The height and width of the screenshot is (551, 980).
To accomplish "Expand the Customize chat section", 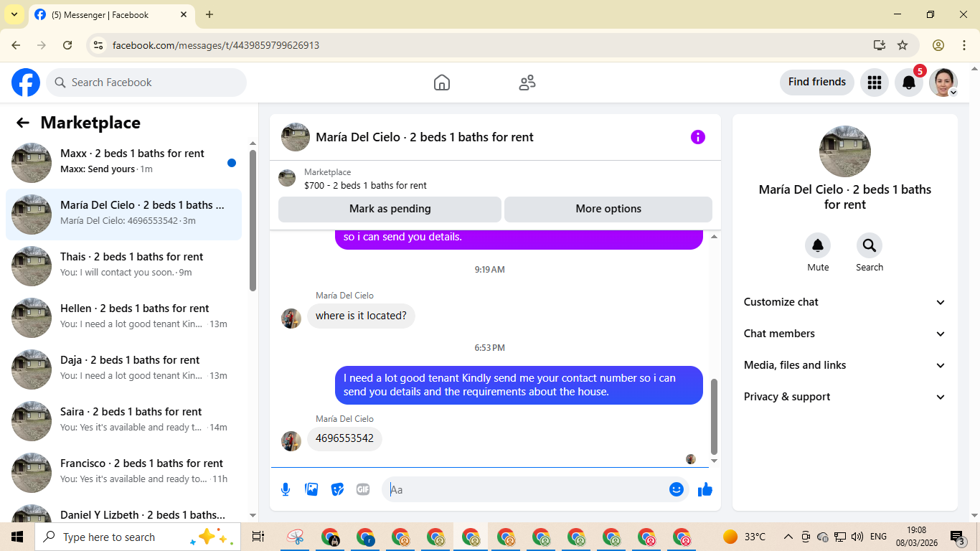I will pos(845,302).
